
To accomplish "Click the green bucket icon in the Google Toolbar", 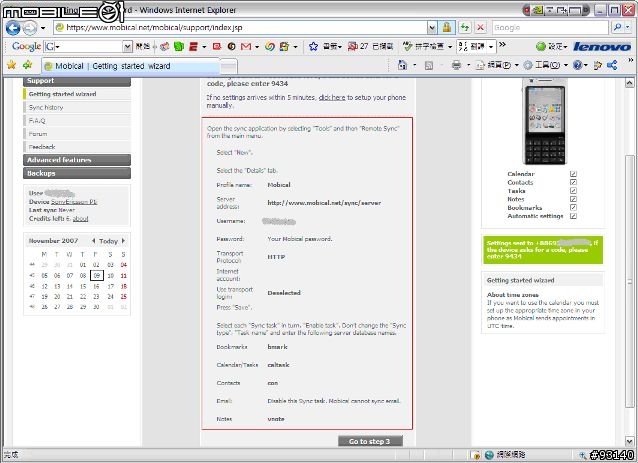I will pos(179,46).
